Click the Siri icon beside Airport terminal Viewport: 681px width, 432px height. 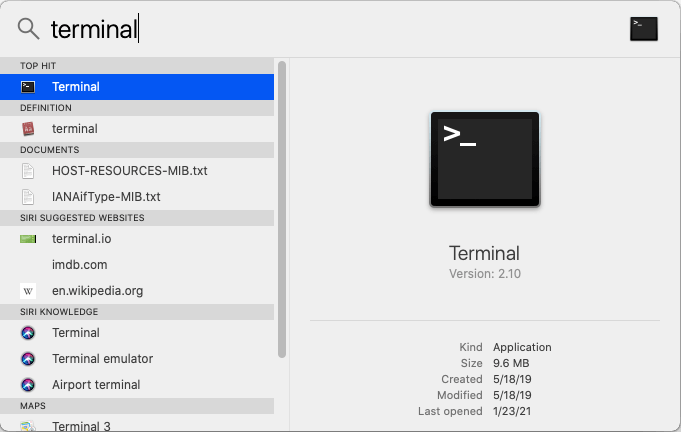click(28, 385)
